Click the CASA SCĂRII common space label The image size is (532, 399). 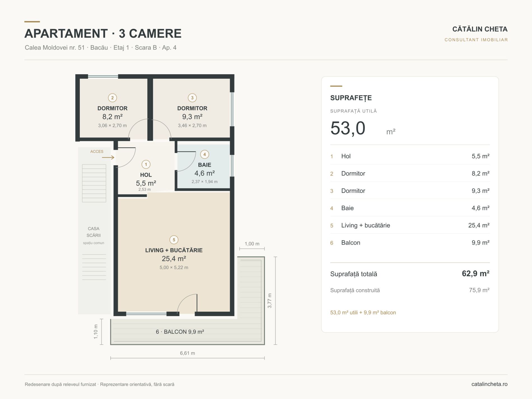pyautogui.click(x=94, y=232)
